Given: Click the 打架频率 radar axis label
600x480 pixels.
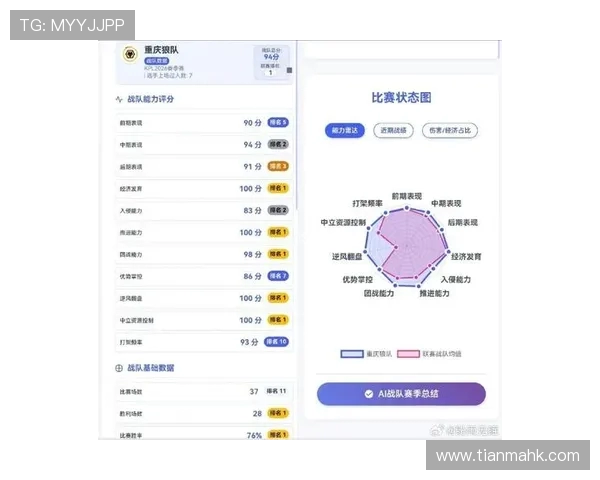Looking at the screenshot, I should click(x=367, y=203).
